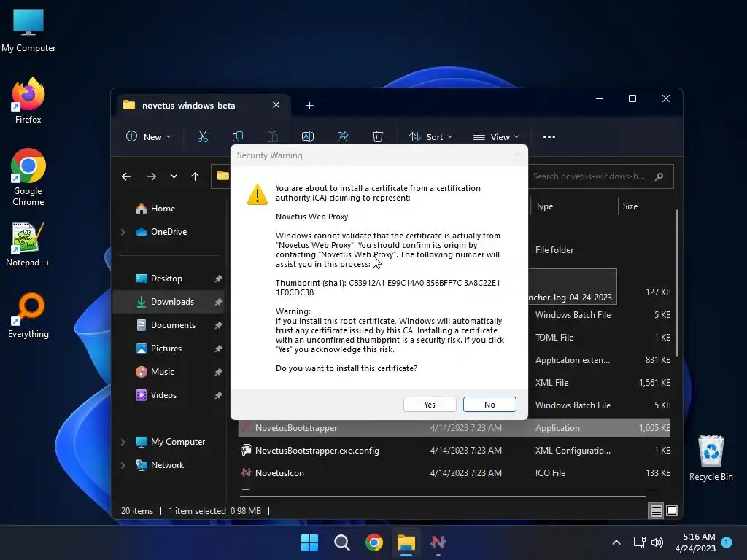Viewport: 747px width, 560px height.
Task: Close the Security Warning dialog
Action: click(517, 155)
